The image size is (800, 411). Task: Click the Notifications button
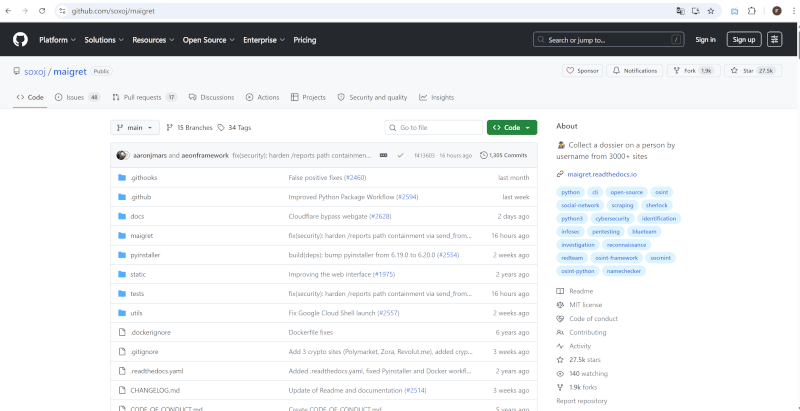point(635,71)
